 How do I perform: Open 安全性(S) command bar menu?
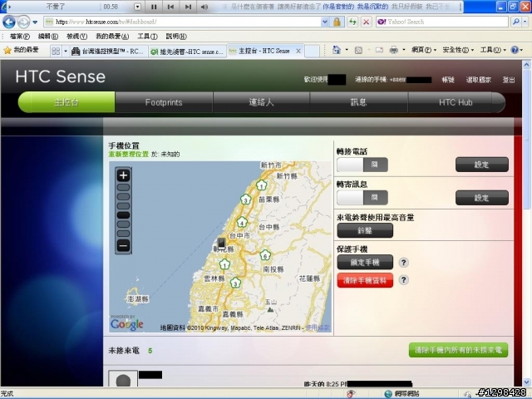pos(458,50)
